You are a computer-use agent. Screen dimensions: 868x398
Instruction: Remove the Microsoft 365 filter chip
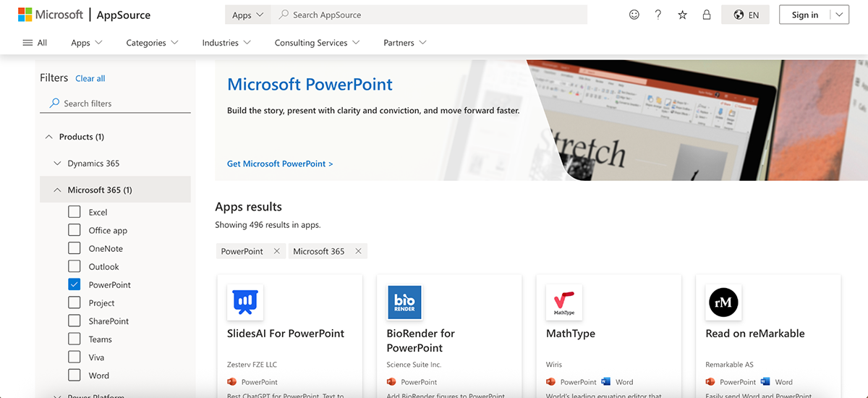[358, 251]
